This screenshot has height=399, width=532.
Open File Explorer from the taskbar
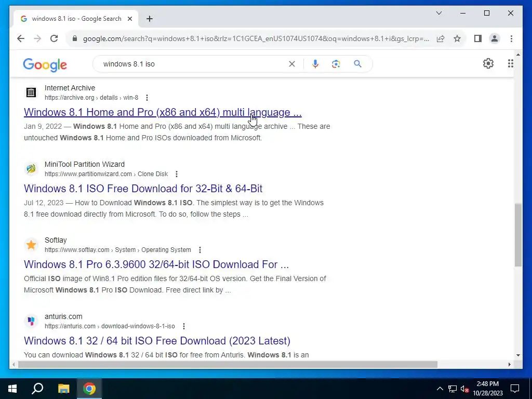pyautogui.click(x=63, y=389)
